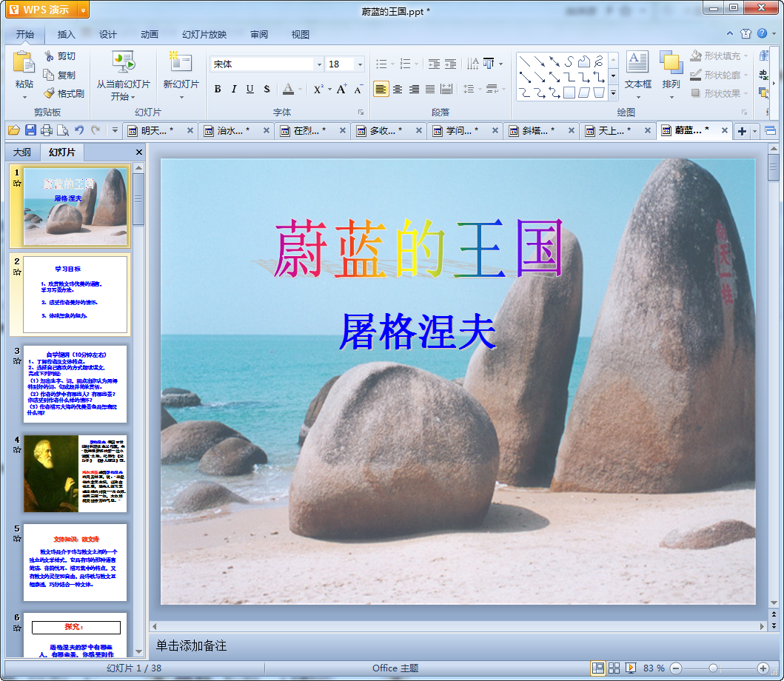The image size is (784, 681).
Task: Toggle Italic formatting
Action: click(x=233, y=89)
